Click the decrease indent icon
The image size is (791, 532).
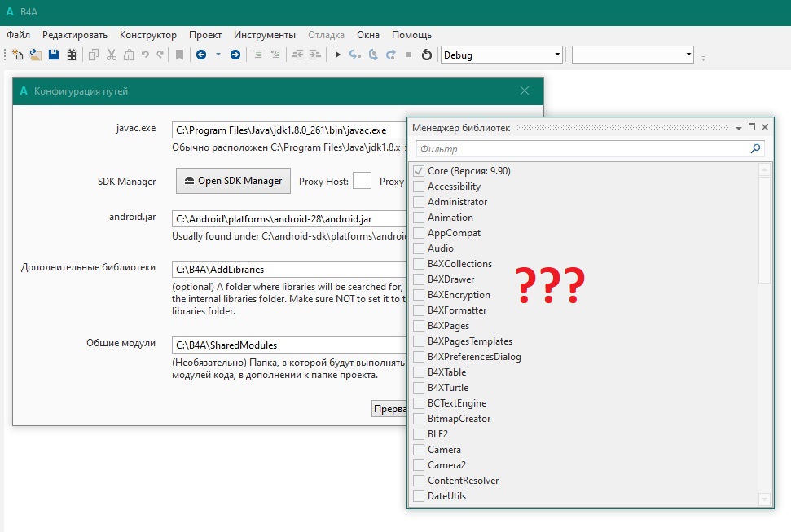pos(297,55)
